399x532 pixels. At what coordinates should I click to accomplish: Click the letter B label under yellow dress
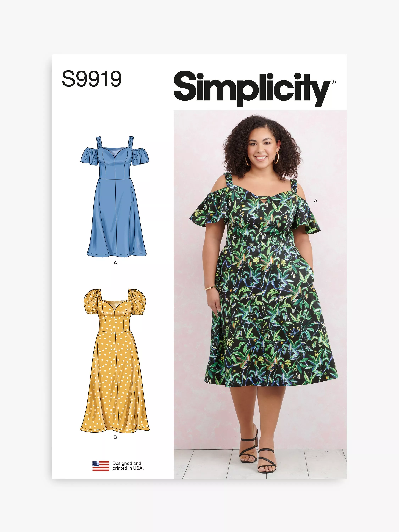(x=115, y=437)
